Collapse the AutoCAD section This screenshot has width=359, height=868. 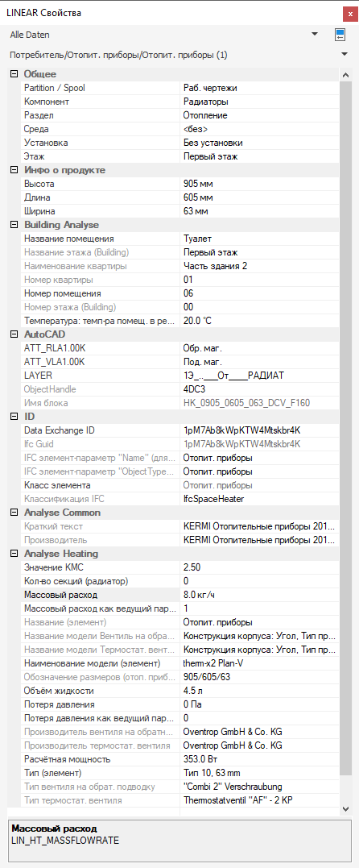tap(14, 334)
